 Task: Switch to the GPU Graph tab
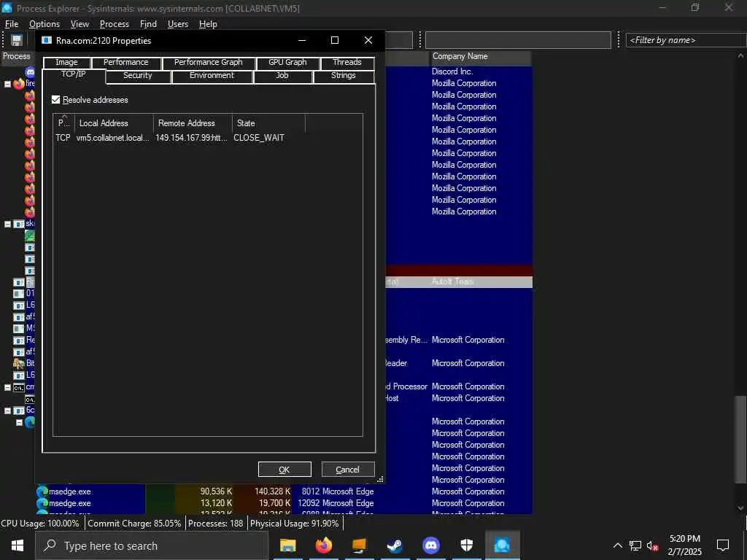pos(287,63)
